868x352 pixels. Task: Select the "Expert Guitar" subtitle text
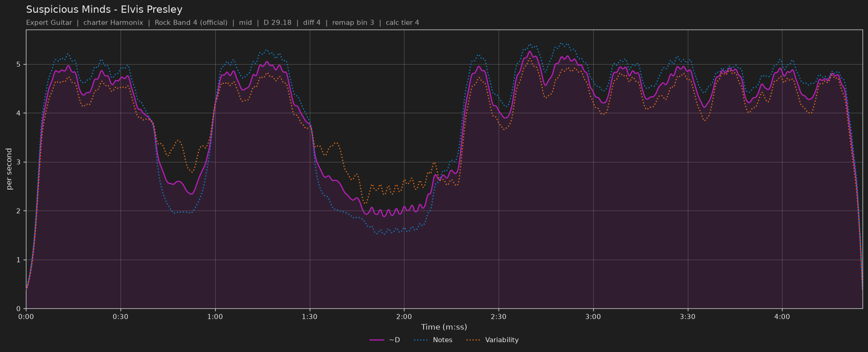pos(49,23)
